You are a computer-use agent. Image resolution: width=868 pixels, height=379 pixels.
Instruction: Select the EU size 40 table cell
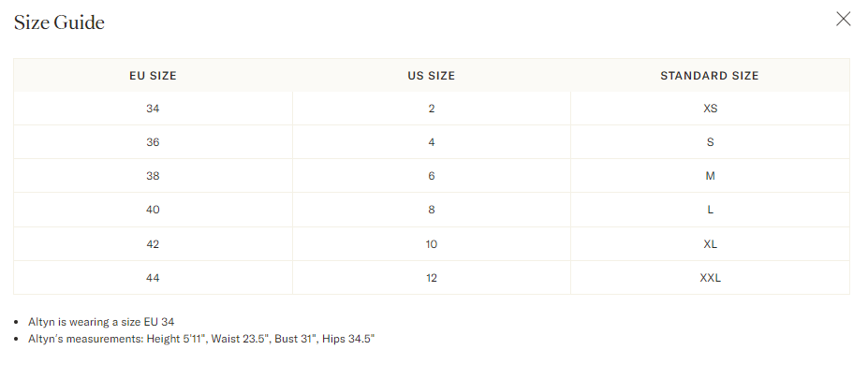click(153, 210)
